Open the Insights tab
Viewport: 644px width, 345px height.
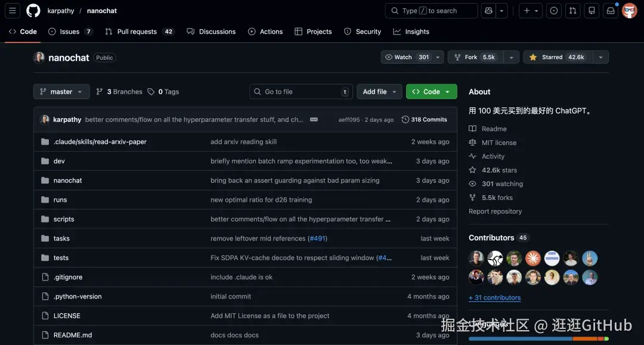(411, 32)
